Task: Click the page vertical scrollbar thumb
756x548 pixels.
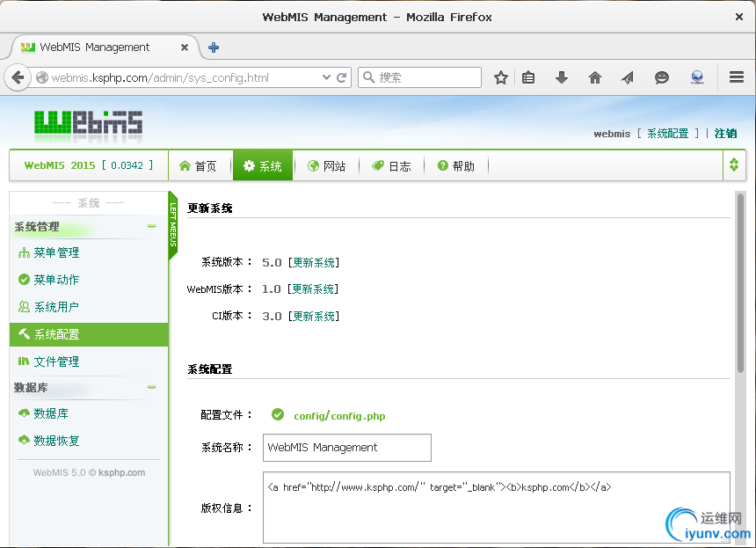Action: [740, 282]
